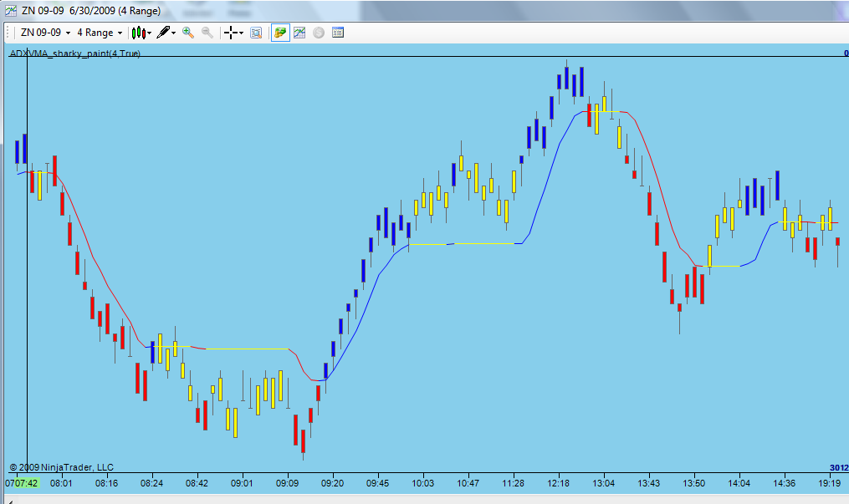The image size is (849, 504).
Task: Click the chart window title icon
Action: (x=11, y=10)
